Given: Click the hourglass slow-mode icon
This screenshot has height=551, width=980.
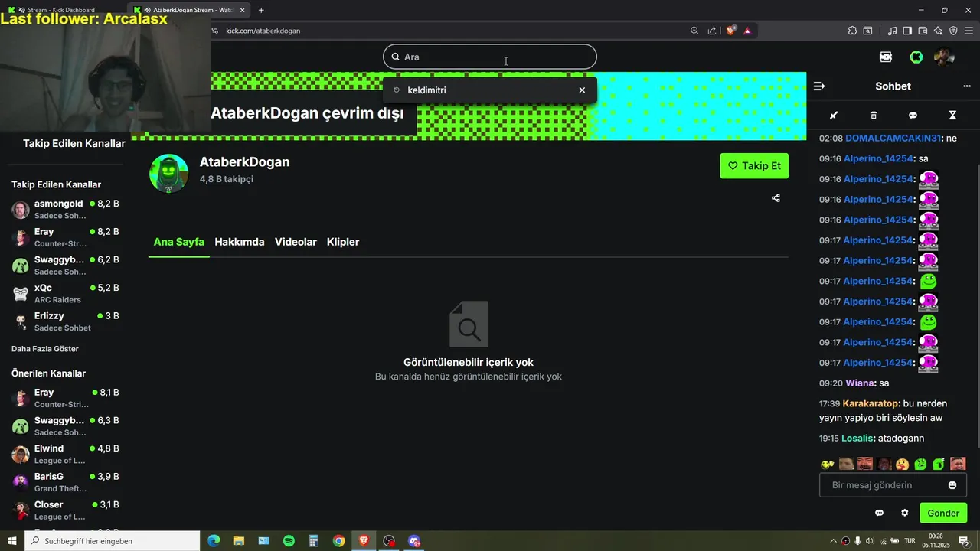Looking at the screenshot, I should click(x=952, y=116).
